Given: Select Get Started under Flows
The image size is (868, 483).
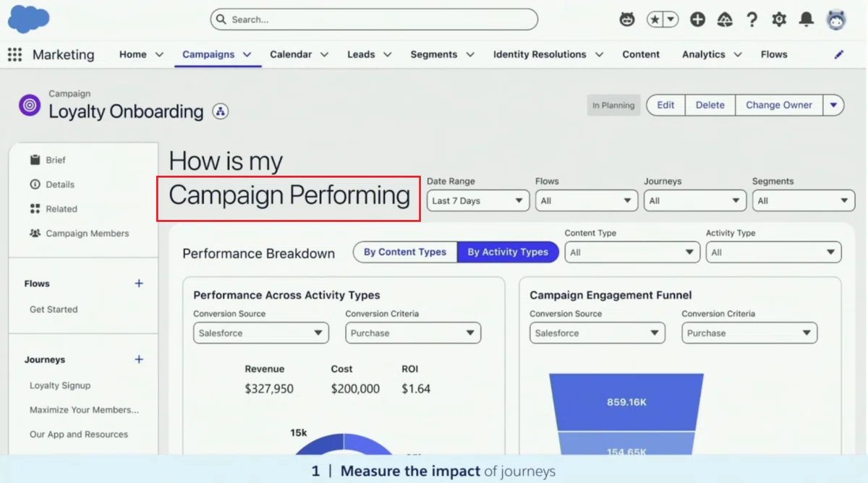Looking at the screenshot, I should 54,309.
